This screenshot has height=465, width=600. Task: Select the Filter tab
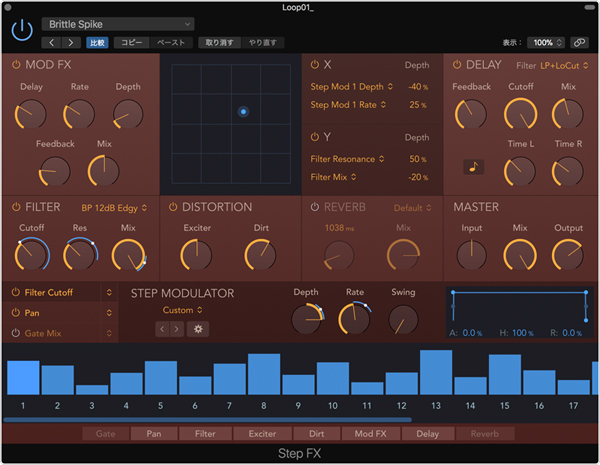205,434
